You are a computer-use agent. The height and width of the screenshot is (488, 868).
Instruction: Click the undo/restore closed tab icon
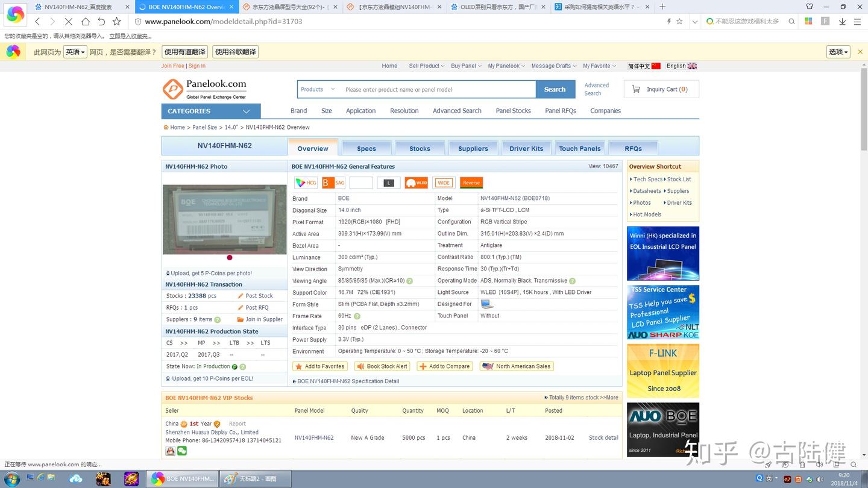coord(101,21)
